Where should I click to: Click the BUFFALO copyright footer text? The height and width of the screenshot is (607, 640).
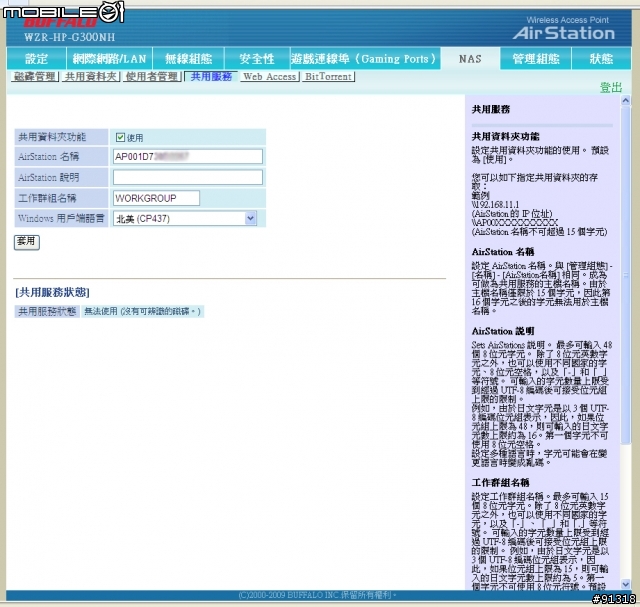[317, 595]
